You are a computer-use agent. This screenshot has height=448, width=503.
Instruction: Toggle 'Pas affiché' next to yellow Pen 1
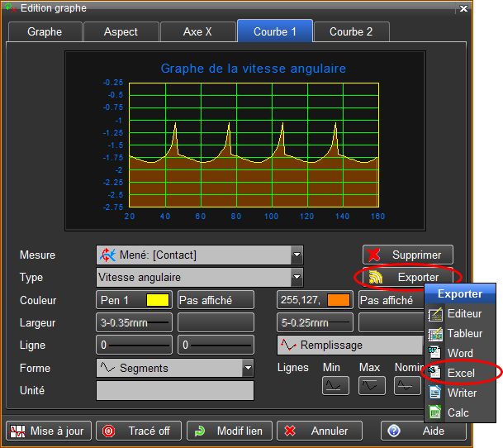216,300
